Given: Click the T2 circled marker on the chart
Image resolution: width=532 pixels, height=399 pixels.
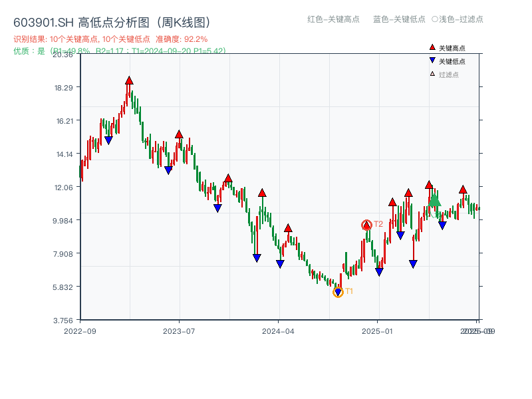Looking at the screenshot, I should (366, 223).
